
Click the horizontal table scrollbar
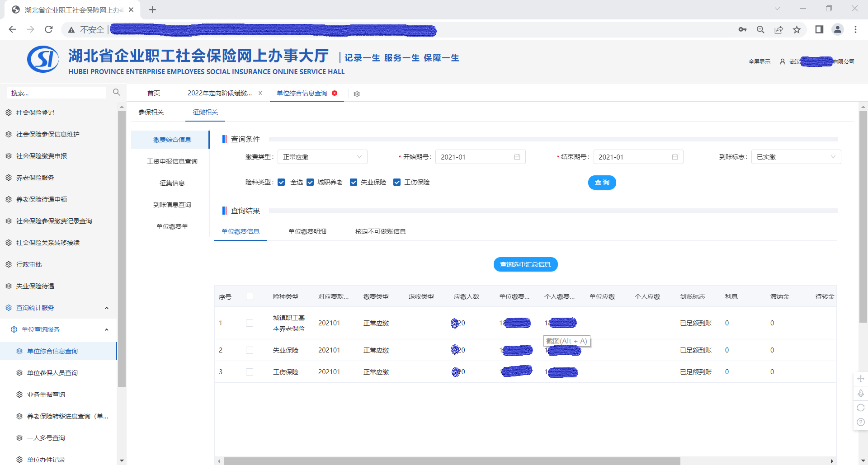[452, 461]
